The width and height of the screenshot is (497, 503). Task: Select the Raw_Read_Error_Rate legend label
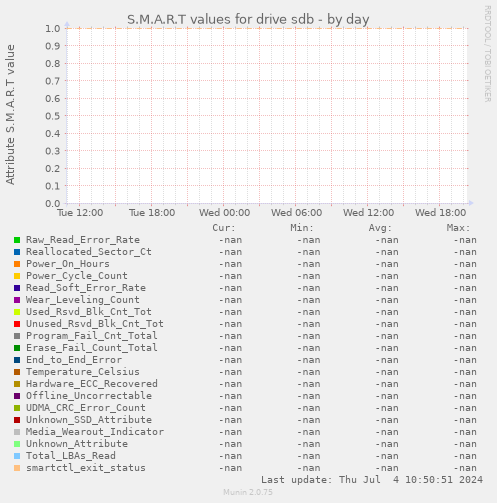tap(83, 240)
